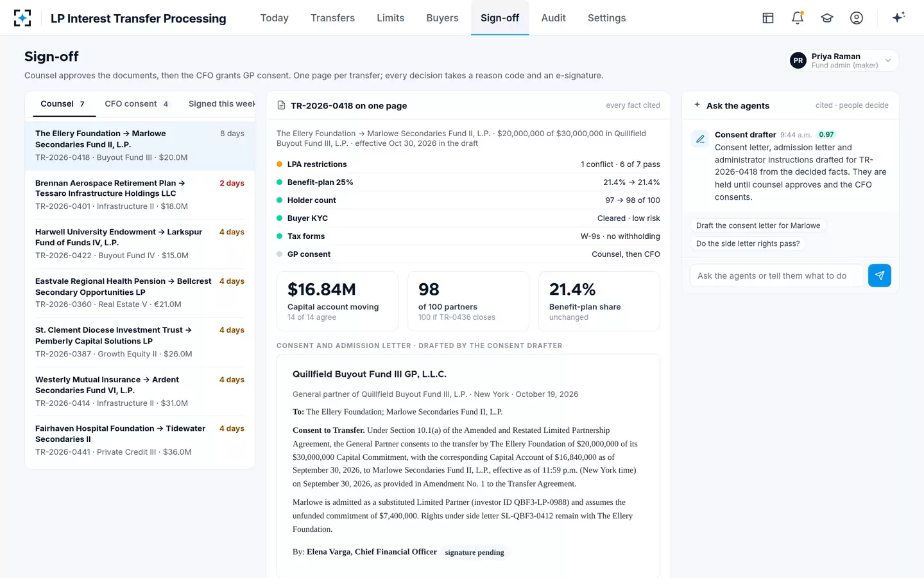Image resolution: width=924 pixels, height=578 pixels.
Task: Switch to CFO consent tab
Action: [x=137, y=104]
